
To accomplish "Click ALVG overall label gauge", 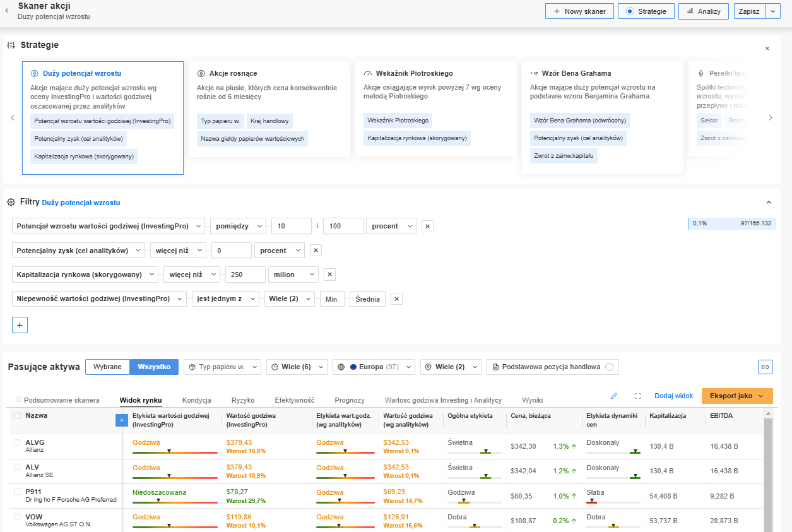I will pyautogui.click(x=475, y=453).
